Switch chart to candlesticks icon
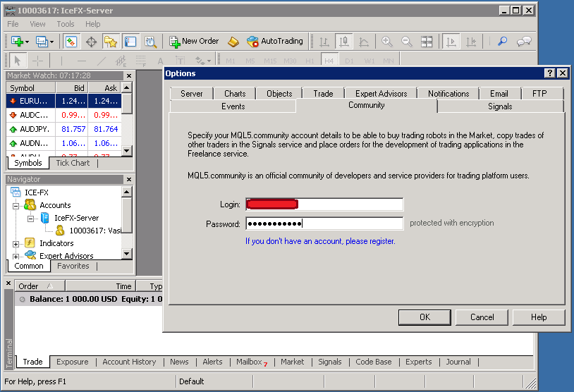 pos(343,42)
